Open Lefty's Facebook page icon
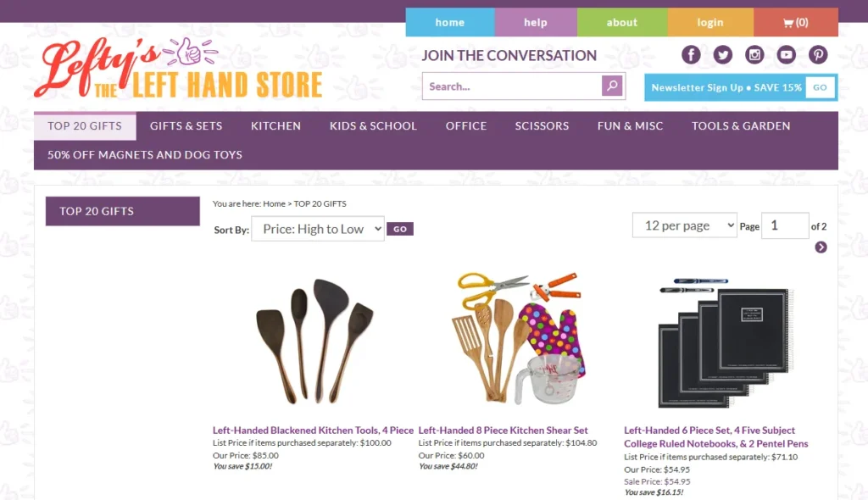868x500 pixels. pyautogui.click(x=691, y=54)
